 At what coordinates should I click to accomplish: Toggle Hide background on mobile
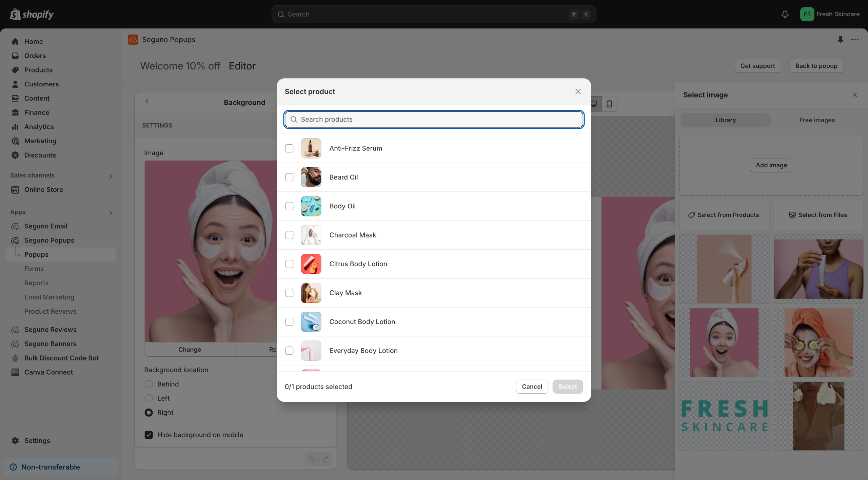click(x=149, y=435)
